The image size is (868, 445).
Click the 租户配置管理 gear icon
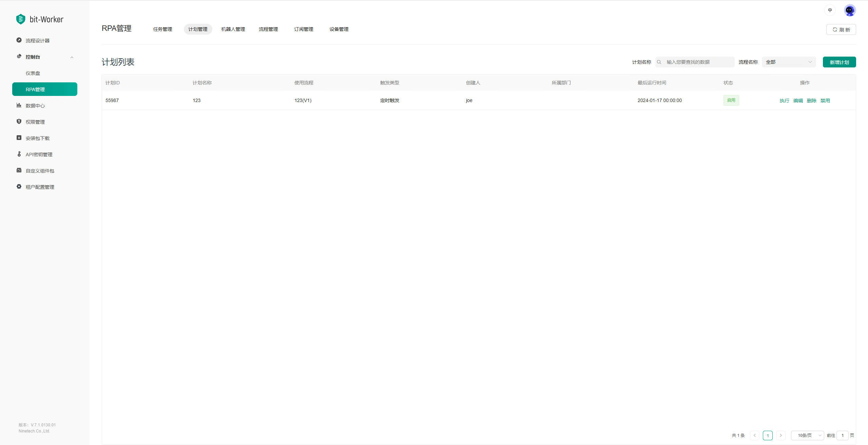pyautogui.click(x=19, y=187)
